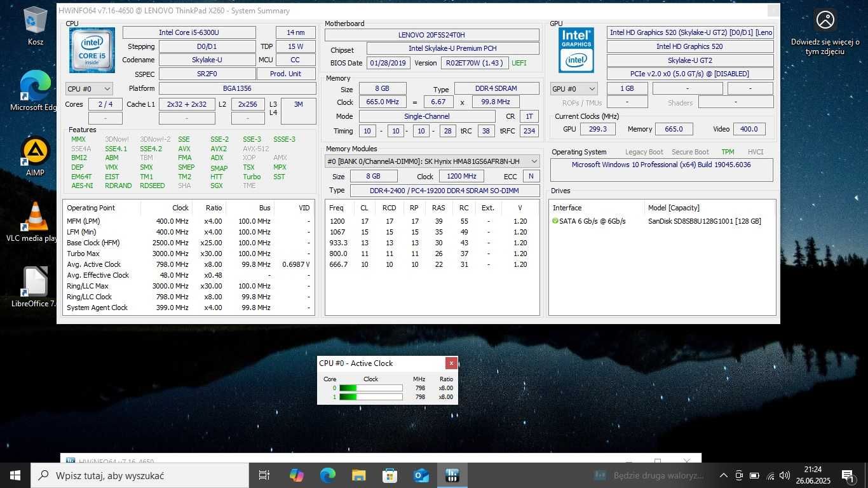Viewport: 868px width, 488px height.
Task: Click the memory timing row with Freq 1067
Action: [x=432, y=232]
